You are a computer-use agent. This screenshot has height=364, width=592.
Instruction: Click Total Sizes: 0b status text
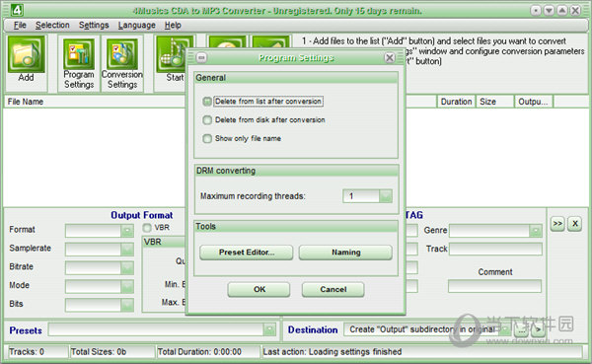pos(99,352)
